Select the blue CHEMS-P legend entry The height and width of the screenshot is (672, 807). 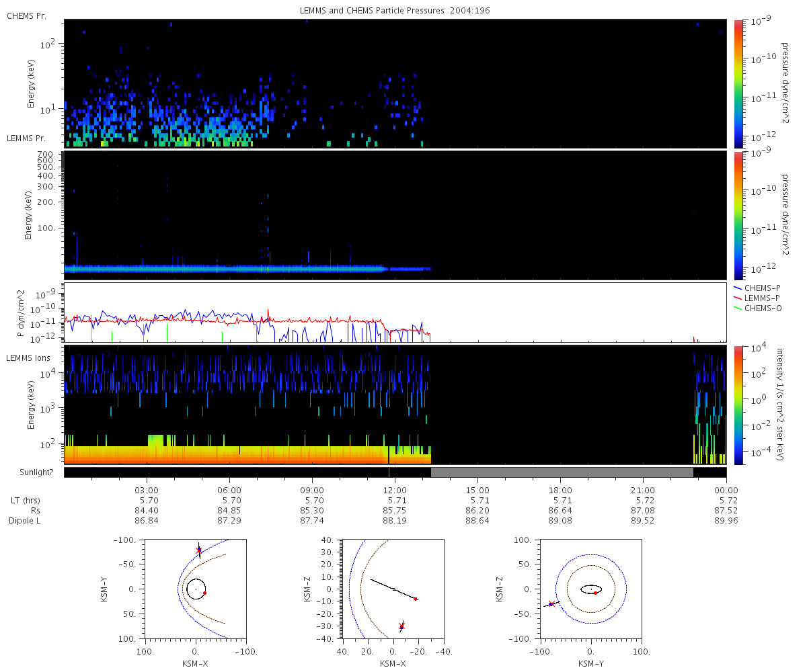(x=759, y=288)
